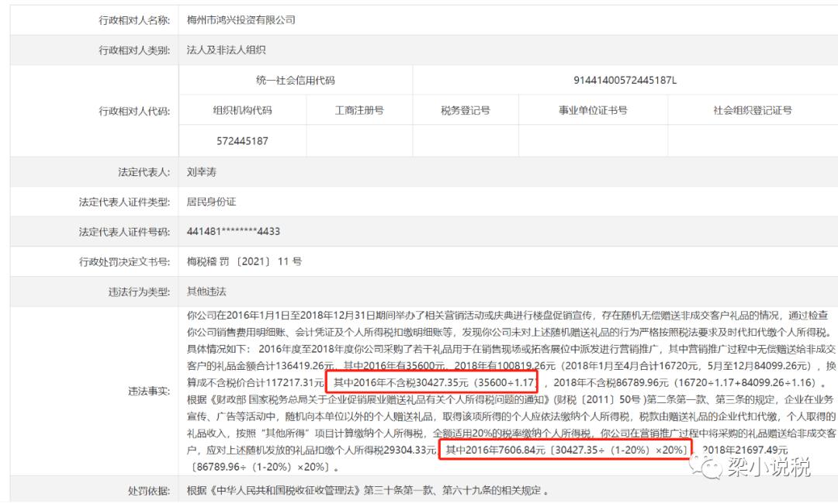
Task: Click the 事业单位证书号 column header
Action: pyautogui.click(x=594, y=111)
